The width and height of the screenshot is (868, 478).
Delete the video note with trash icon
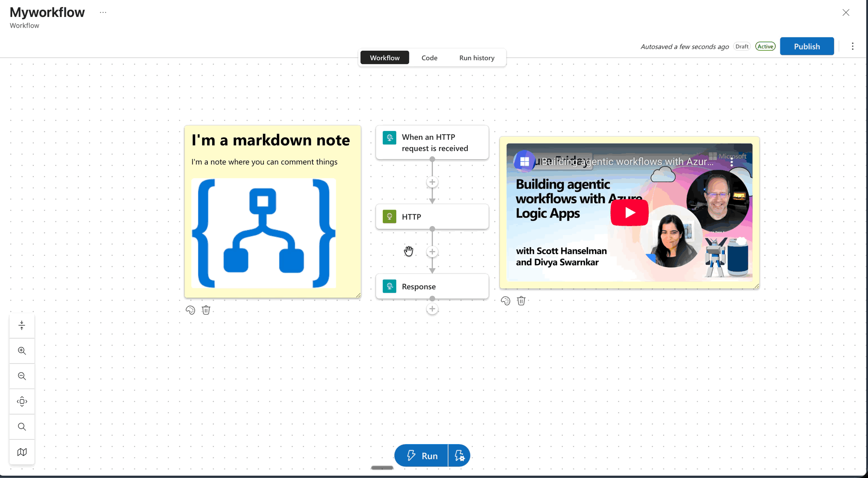click(x=521, y=301)
